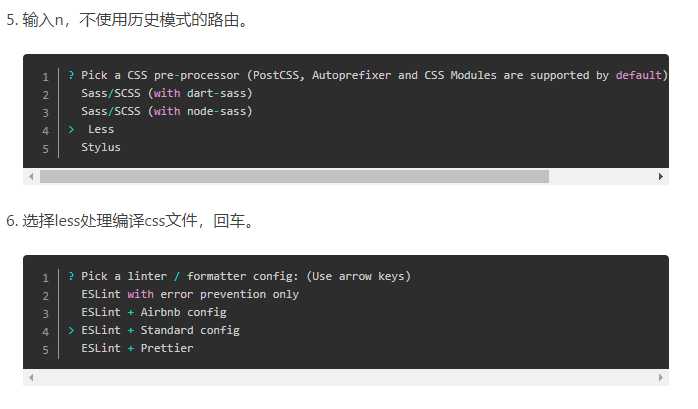The height and width of the screenshot is (409, 698).
Task: Choose the Stylus option line
Action: point(101,148)
